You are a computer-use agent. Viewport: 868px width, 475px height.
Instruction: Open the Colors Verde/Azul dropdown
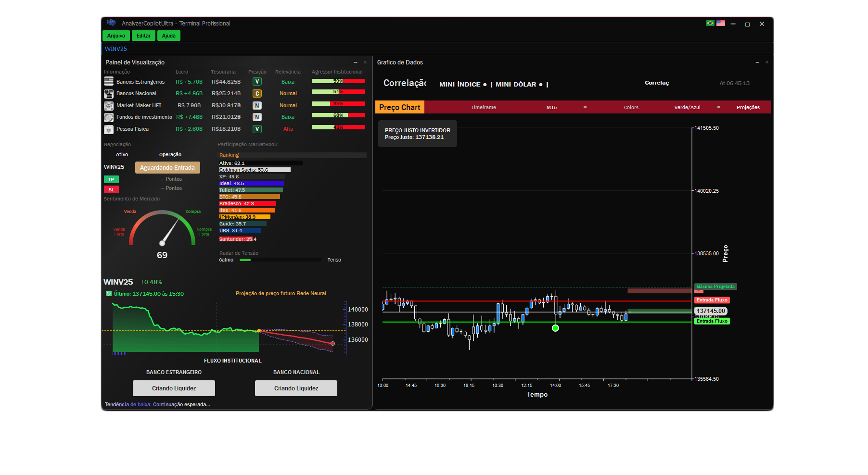pyautogui.click(x=688, y=107)
